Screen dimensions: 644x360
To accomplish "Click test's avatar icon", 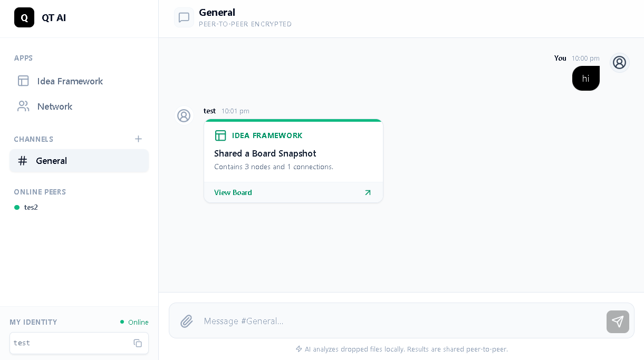I will click(x=184, y=115).
